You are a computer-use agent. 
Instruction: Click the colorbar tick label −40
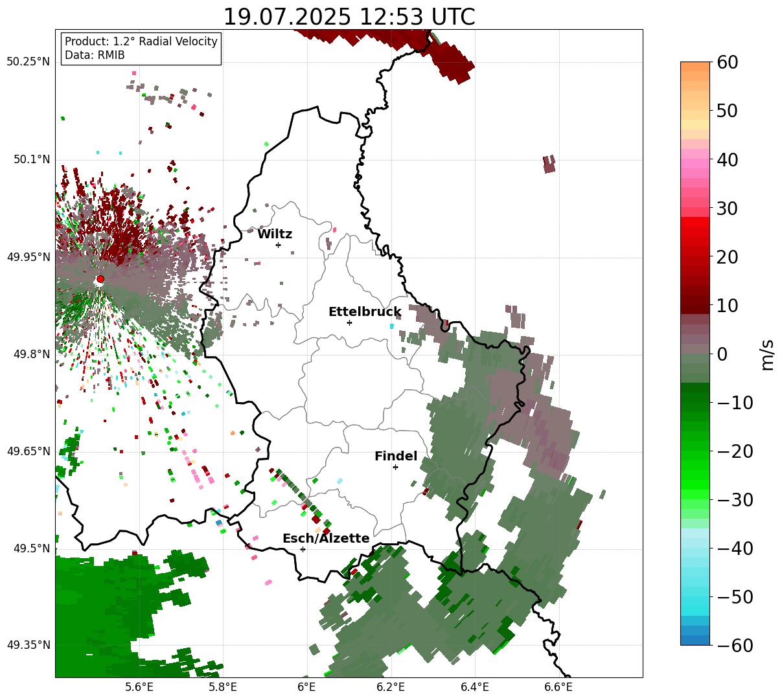pos(735,548)
